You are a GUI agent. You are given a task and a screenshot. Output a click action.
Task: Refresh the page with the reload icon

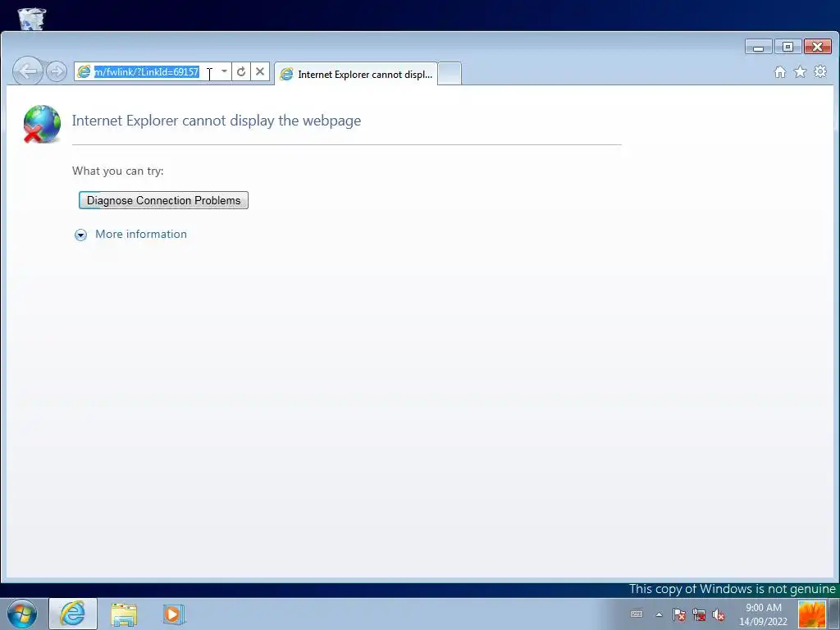coord(241,71)
